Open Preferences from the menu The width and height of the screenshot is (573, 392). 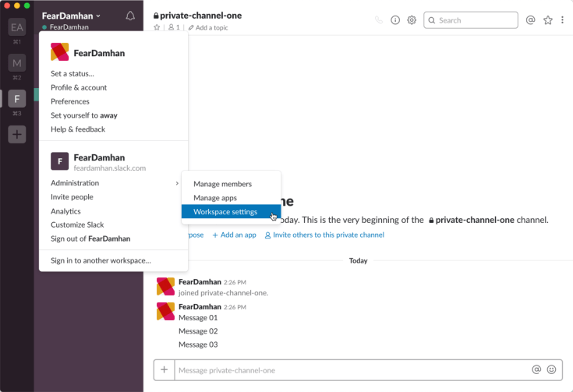70,101
